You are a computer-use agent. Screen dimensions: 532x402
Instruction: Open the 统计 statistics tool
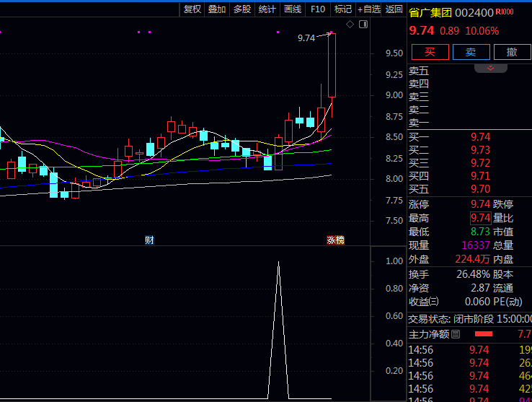(267, 9)
